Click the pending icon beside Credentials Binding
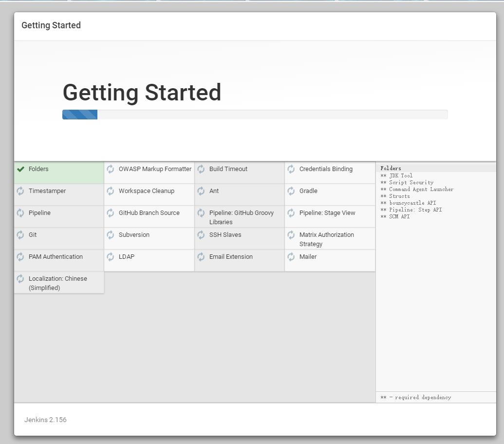Viewport: 504px width, 444px height. [291, 169]
